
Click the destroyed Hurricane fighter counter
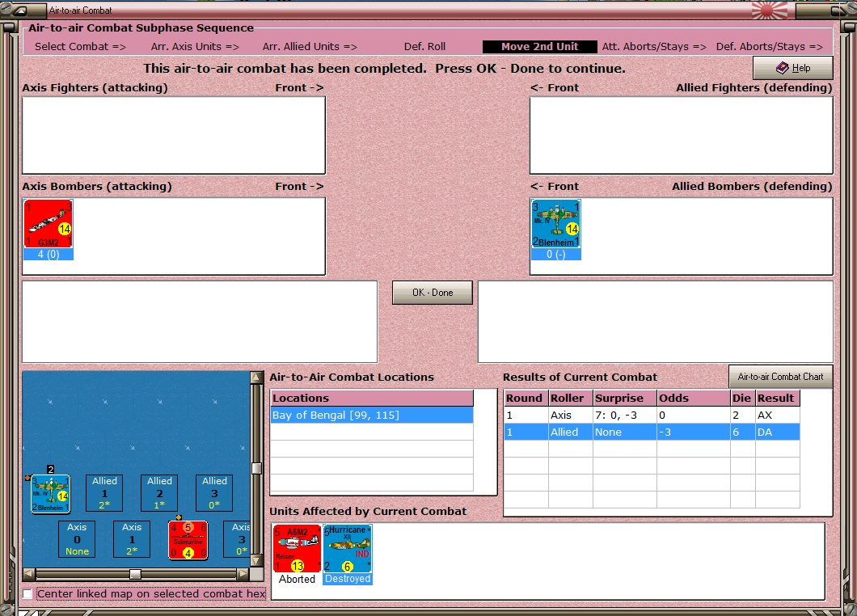[348, 548]
